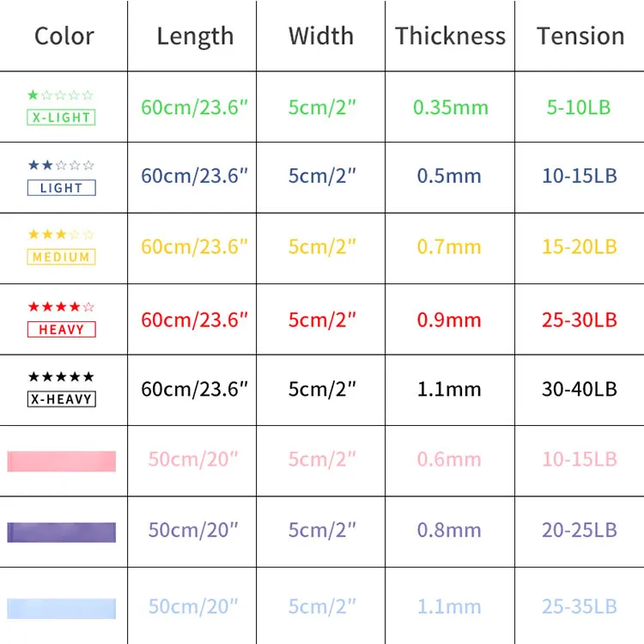Screen dimensions: 644x644
Task: Click the 0.35mm thickness value
Action: (450, 107)
